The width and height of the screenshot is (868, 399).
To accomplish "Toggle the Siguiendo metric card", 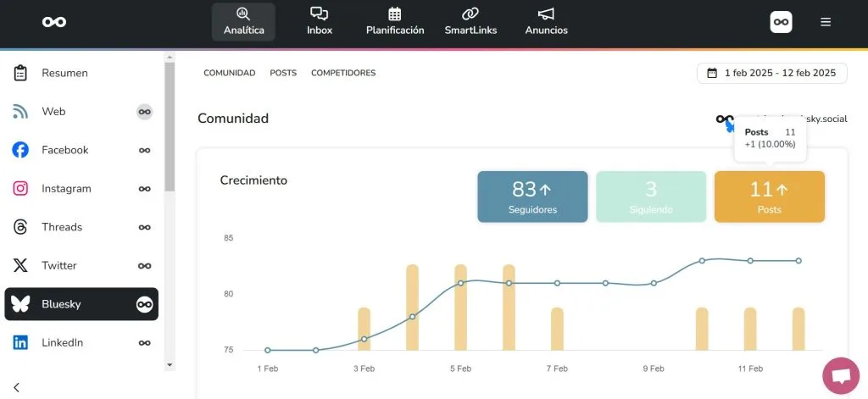I will [651, 197].
